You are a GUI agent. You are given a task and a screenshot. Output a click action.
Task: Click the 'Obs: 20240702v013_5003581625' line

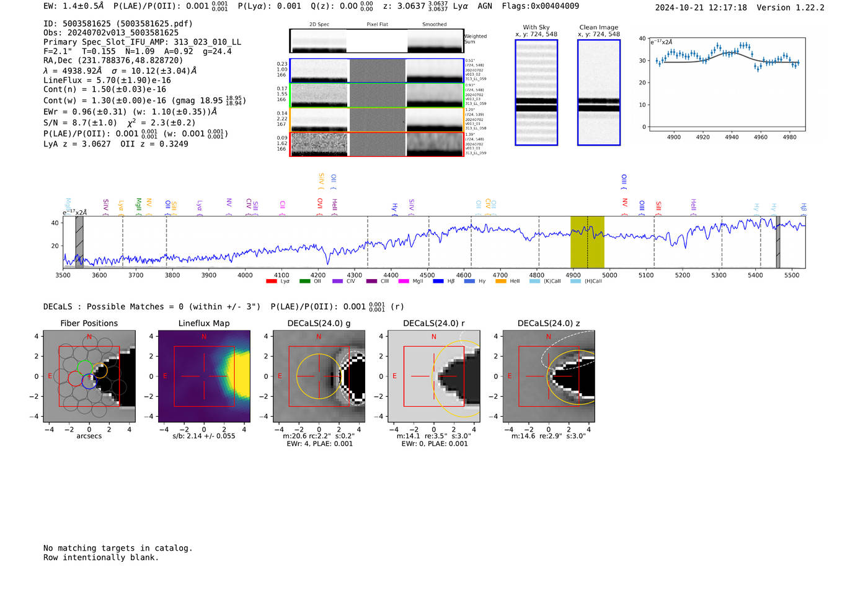pyautogui.click(x=111, y=32)
